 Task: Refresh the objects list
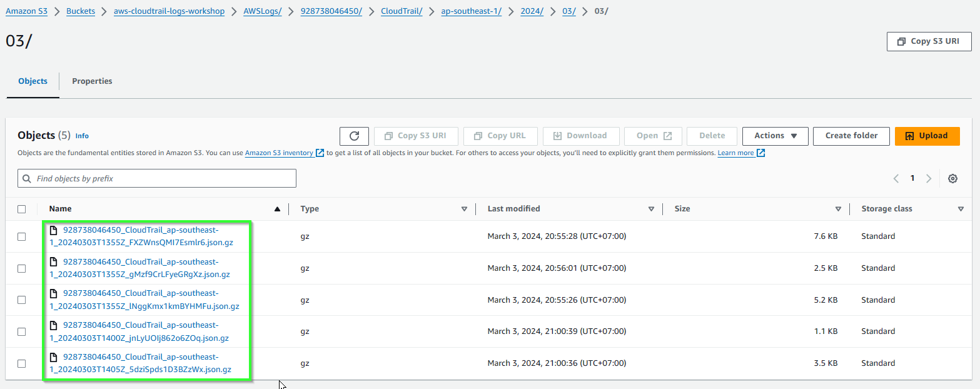coord(354,136)
